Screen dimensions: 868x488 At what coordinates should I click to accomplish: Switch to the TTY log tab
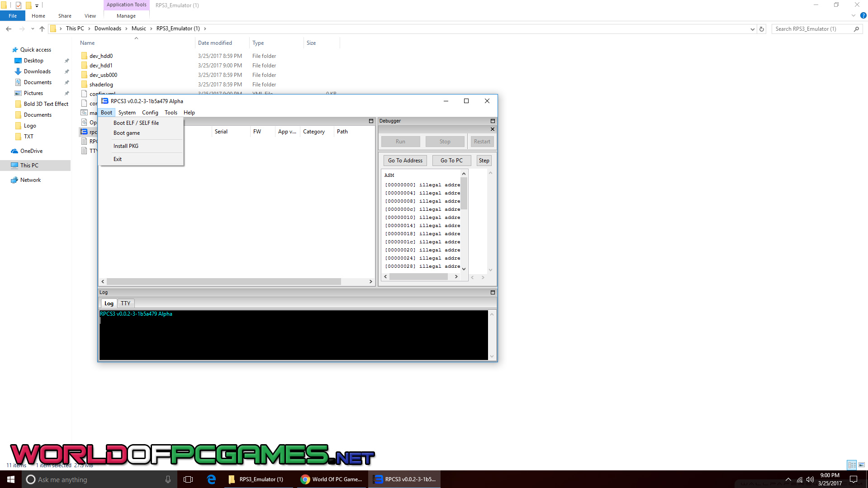tap(125, 303)
